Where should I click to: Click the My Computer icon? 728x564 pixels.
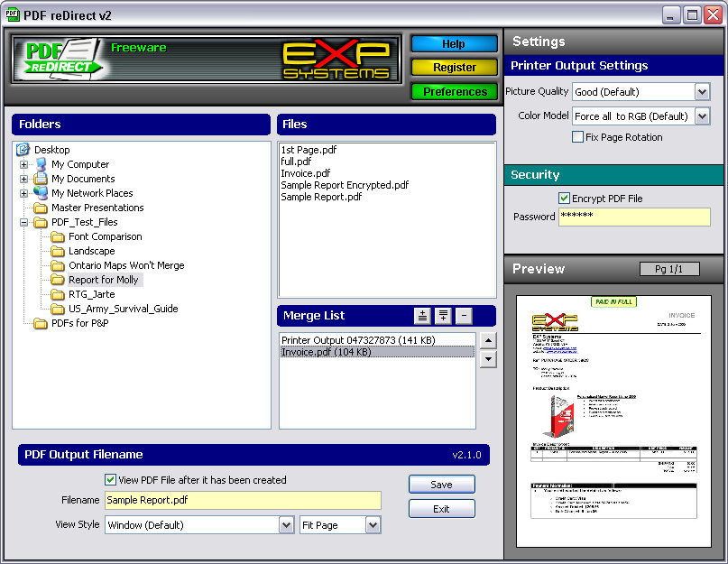(41, 164)
